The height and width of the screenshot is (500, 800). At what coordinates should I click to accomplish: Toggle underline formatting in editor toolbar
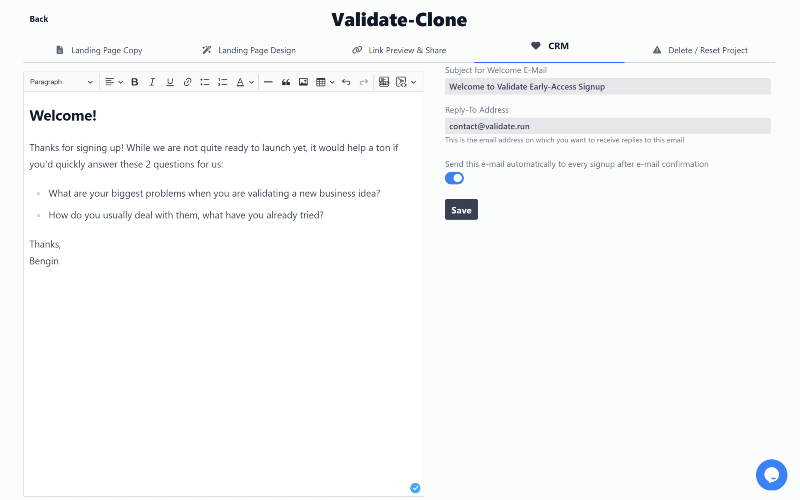tap(170, 82)
